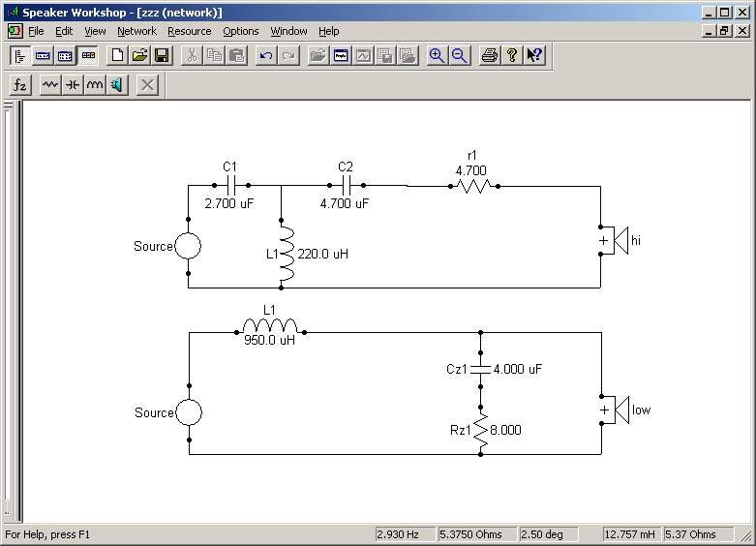Click the Print icon
Image resolution: width=756 pixels, height=546 pixels.
coord(490,55)
